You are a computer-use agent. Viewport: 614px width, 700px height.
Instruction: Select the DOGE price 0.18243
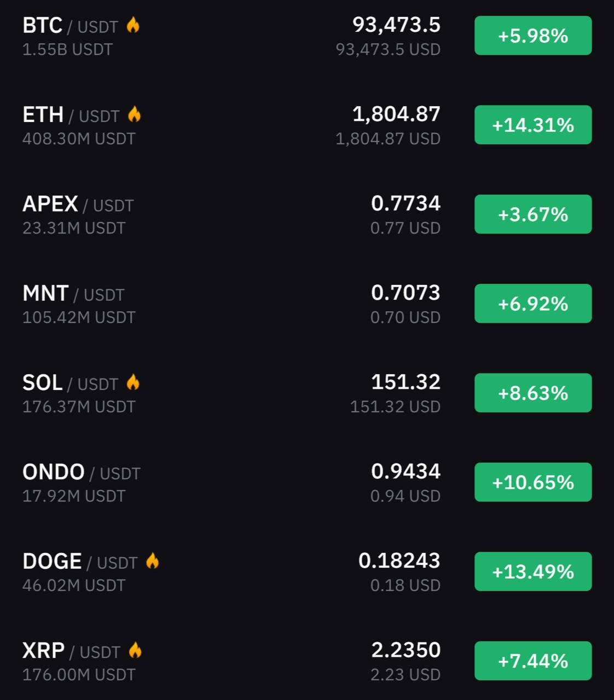point(399,561)
